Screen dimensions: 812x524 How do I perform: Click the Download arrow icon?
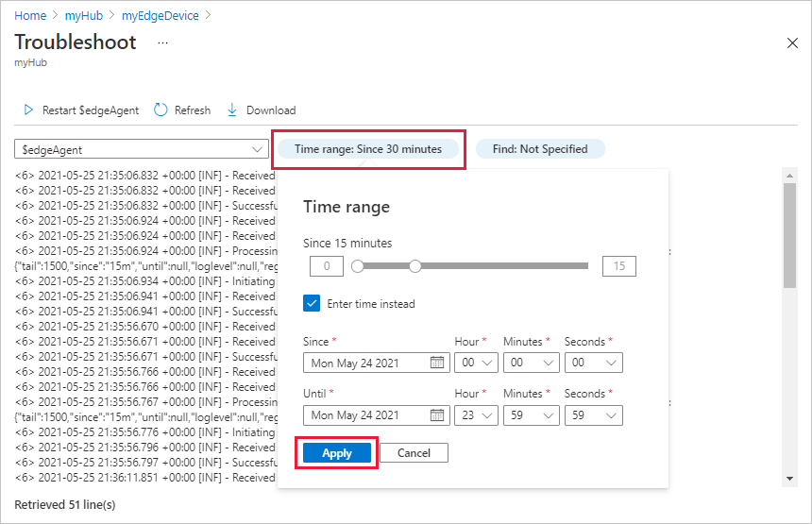232,110
